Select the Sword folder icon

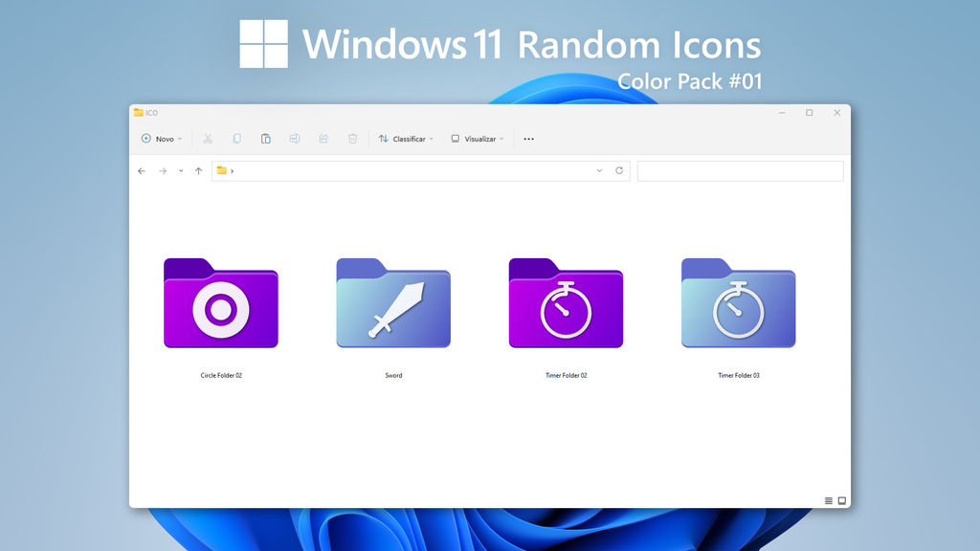coord(393,303)
